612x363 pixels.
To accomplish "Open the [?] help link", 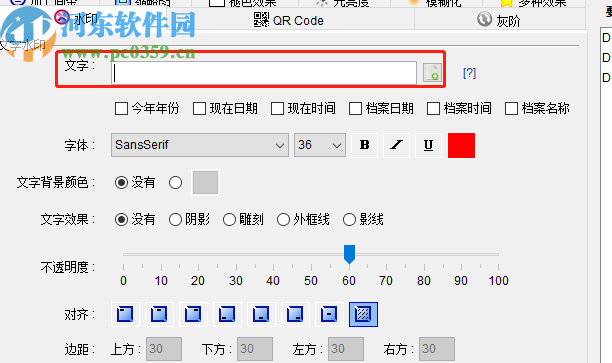I will [470, 73].
